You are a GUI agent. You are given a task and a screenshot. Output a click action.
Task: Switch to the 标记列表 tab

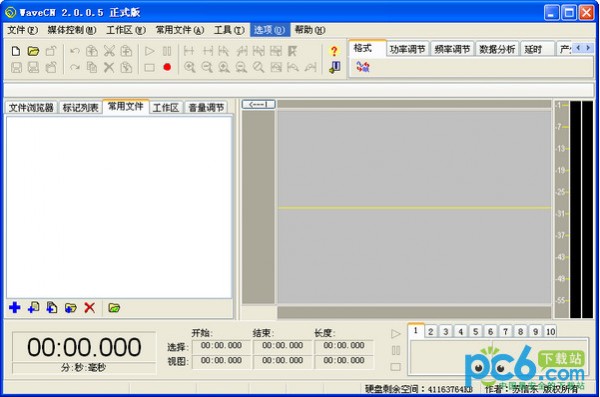tap(80, 108)
